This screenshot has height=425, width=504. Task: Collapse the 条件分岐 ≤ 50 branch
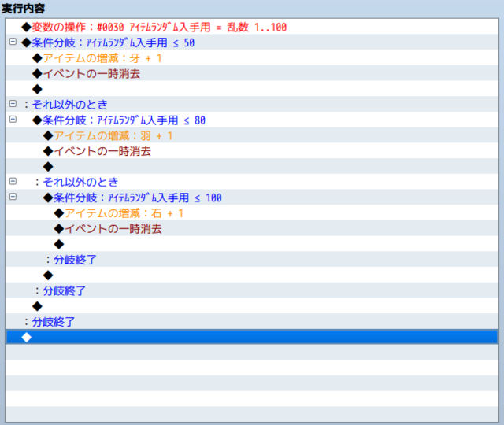pos(13,42)
